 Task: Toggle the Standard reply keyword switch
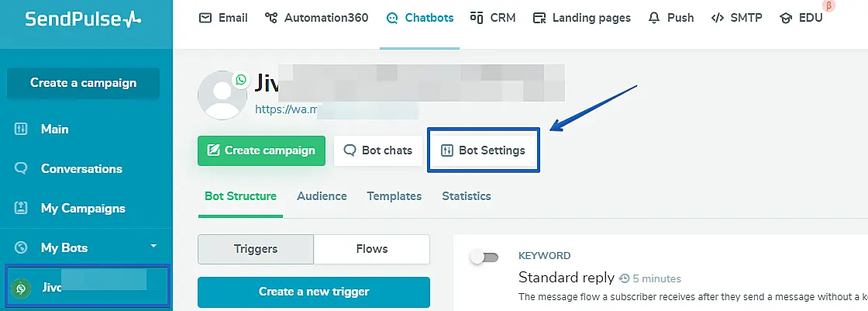click(484, 257)
